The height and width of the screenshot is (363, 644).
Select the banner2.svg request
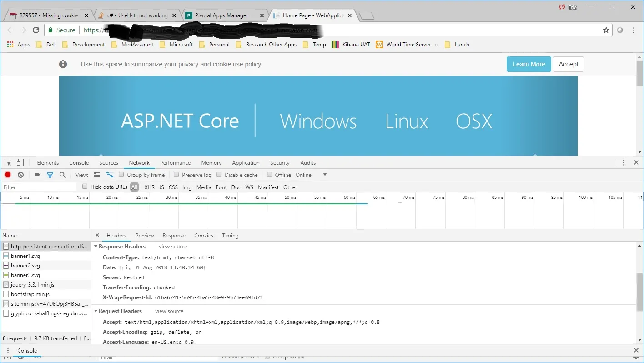(45, 266)
